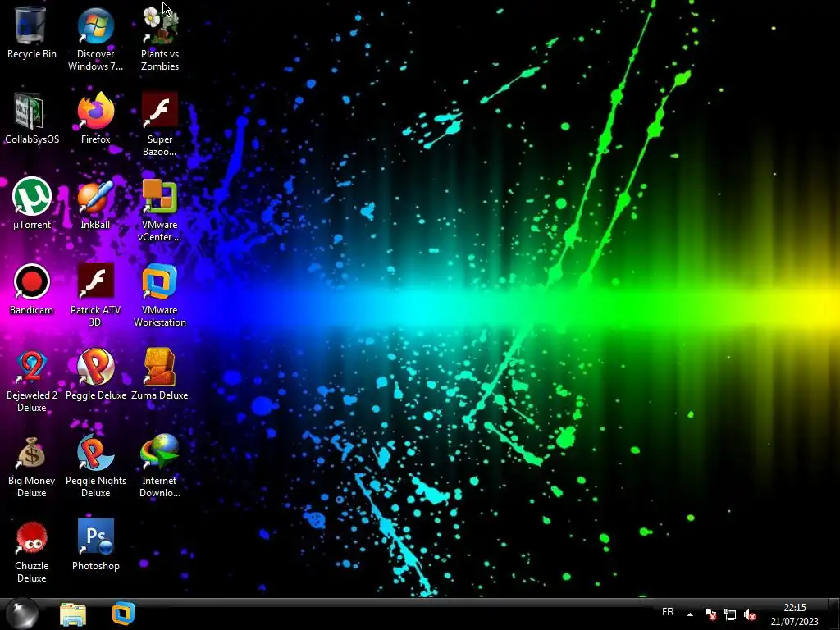Viewport: 840px width, 630px height.
Task: Click the network status tray icon
Action: [730, 614]
